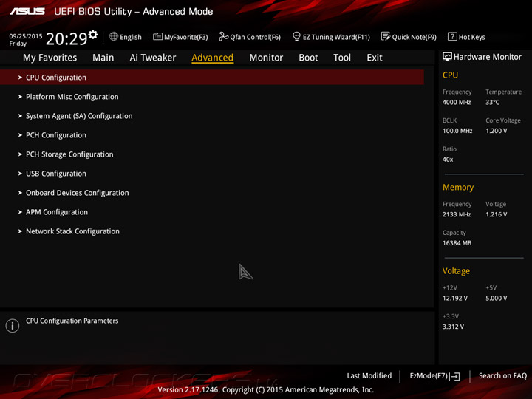Image resolution: width=532 pixels, height=399 pixels.
Task: Expand System Agent (SA) Configuration arrow
Action: [20, 116]
